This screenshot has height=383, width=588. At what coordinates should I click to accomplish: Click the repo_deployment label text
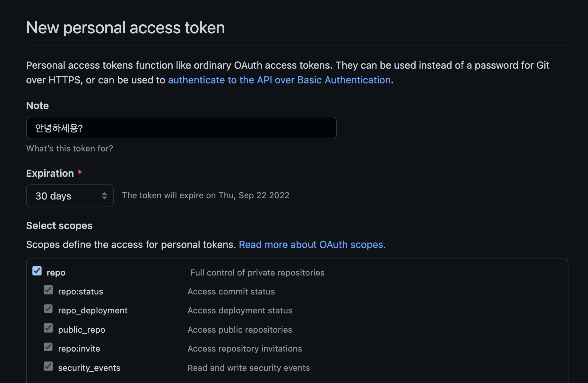coord(93,311)
